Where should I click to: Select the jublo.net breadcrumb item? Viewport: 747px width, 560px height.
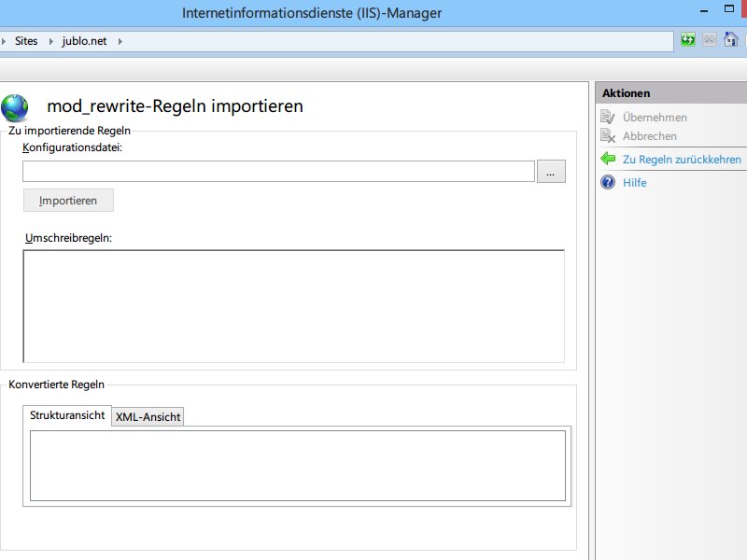pos(84,41)
